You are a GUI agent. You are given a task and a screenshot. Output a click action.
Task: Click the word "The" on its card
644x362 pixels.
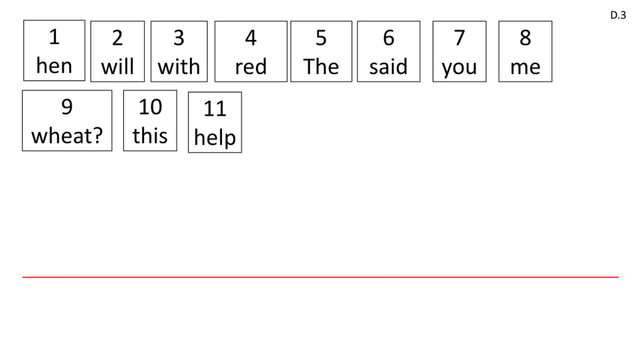pyautogui.click(x=321, y=67)
